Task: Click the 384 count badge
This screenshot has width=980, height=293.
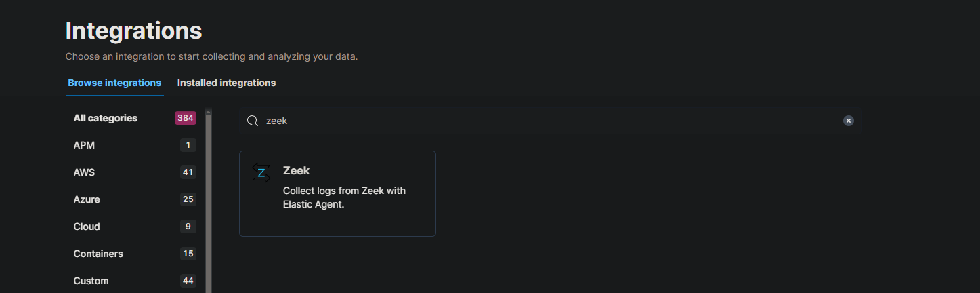Action: (186, 118)
